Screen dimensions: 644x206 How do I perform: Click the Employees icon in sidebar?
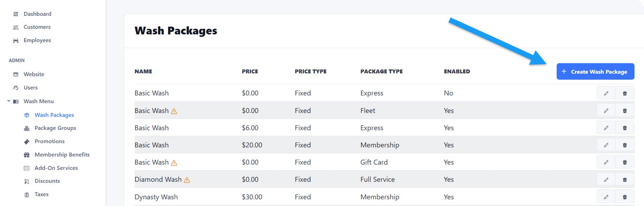[16, 41]
